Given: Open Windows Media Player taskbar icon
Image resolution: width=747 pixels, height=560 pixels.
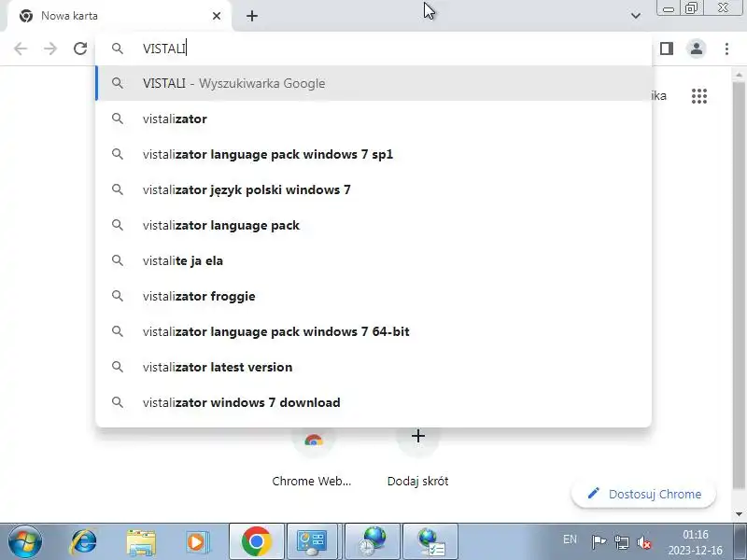Looking at the screenshot, I should (197, 542).
